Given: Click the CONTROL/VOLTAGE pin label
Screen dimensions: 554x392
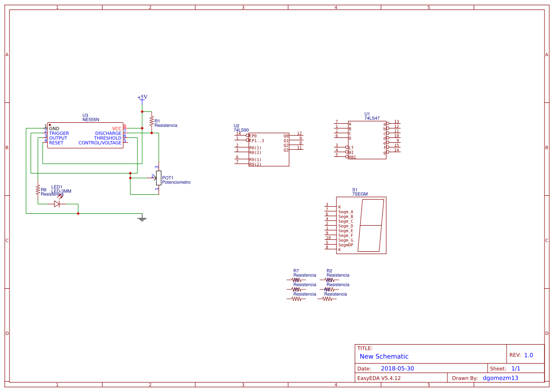Looking at the screenshot, I should coord(100,143).
